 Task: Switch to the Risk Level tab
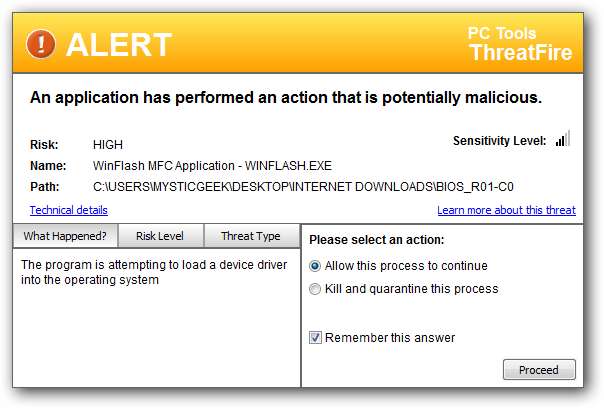161,236
